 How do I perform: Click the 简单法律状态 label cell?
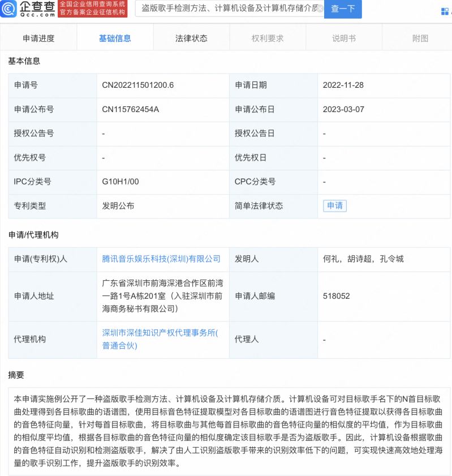[x=273, y=206]
